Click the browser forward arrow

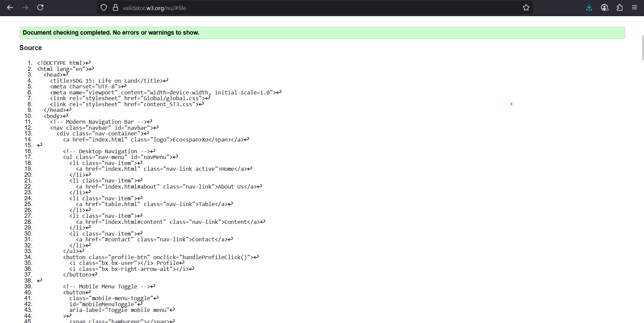pyautogui.click(x=25, y=7)
